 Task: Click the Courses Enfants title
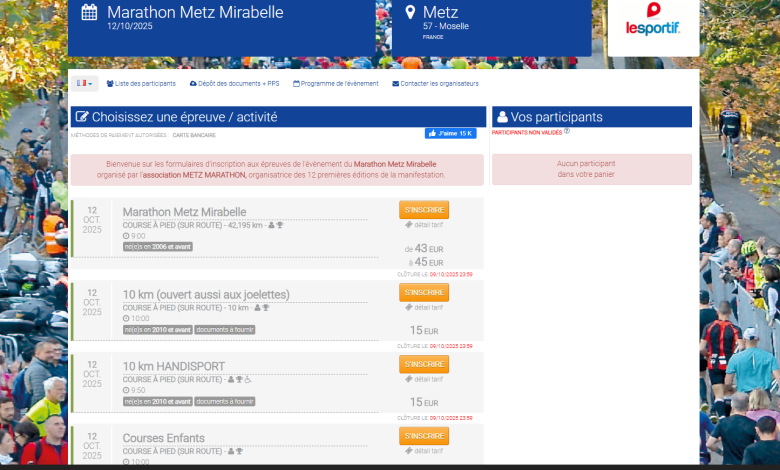[164, 438]
